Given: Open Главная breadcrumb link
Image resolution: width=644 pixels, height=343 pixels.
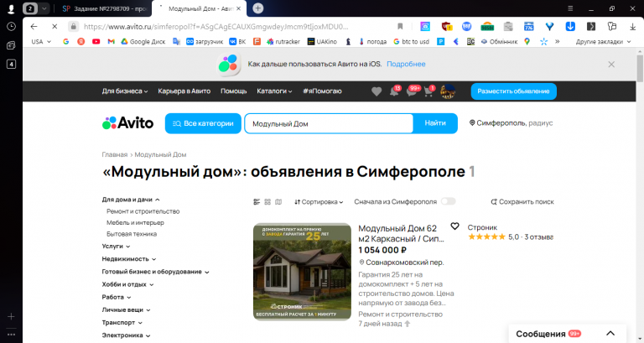Looking at the screenshot, I should coord(115,154).
